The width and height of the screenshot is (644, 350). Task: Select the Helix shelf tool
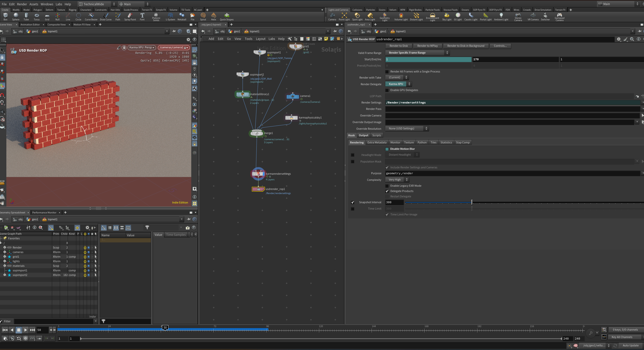(x=214, y=17)
